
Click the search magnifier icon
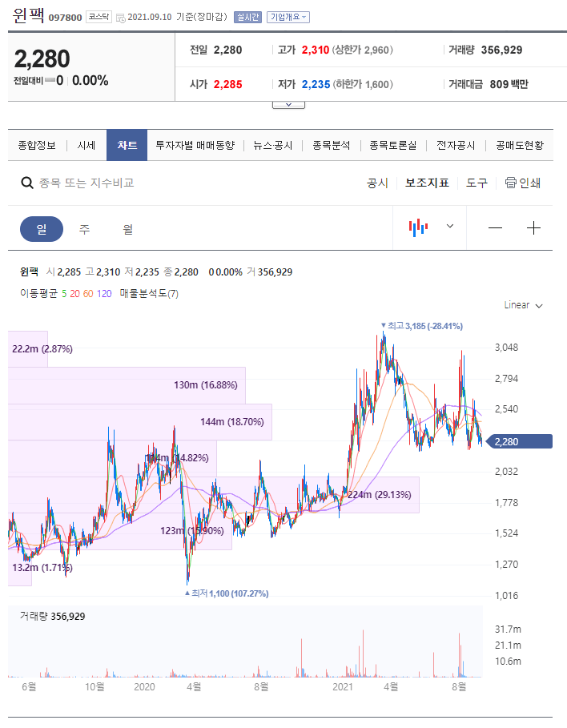pos(27,183)
